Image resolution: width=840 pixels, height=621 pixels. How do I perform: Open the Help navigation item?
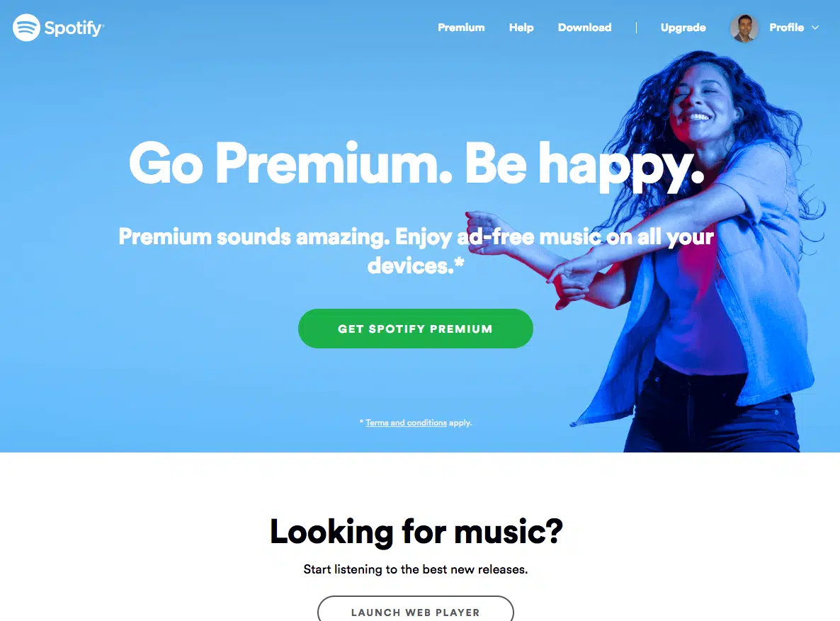pos(521,28)
